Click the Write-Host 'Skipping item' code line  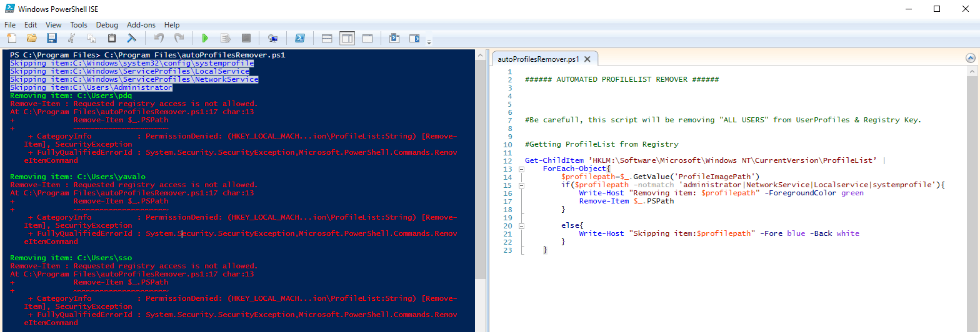pos(719,233)
